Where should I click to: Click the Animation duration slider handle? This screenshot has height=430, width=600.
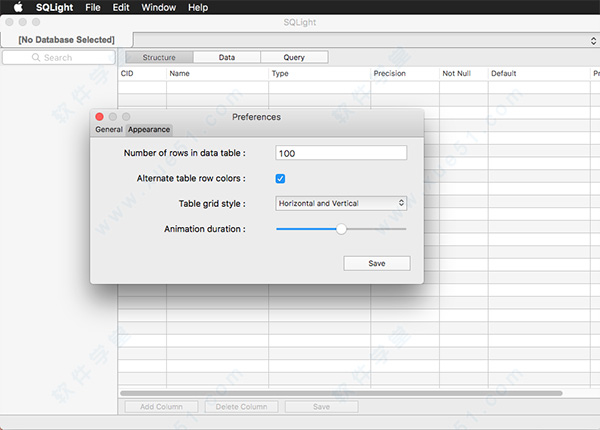pos(341,229)
